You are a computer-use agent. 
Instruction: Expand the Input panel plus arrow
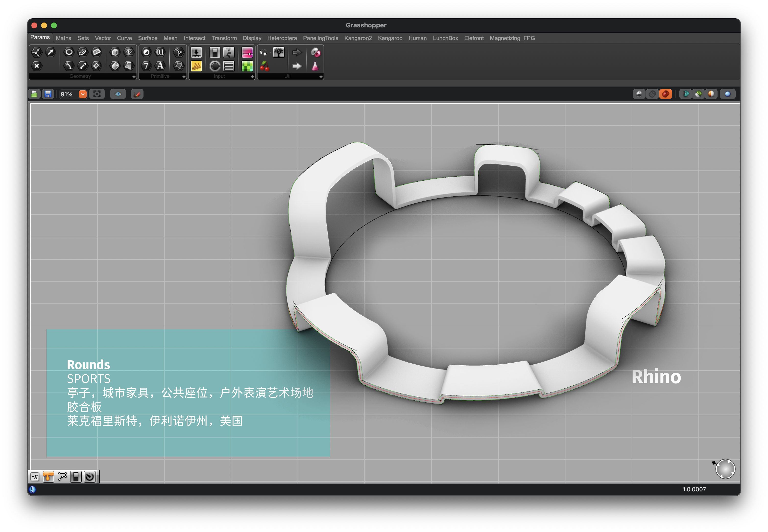[252, 77]
